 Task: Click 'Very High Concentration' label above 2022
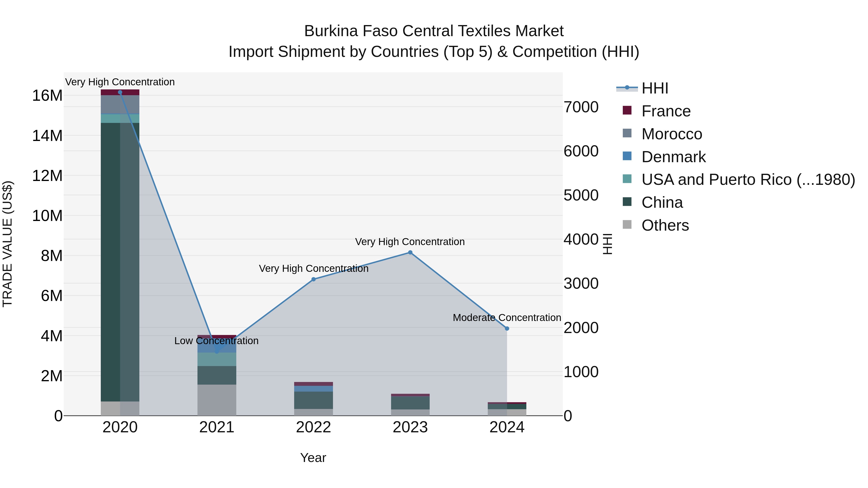pos(313,268)
